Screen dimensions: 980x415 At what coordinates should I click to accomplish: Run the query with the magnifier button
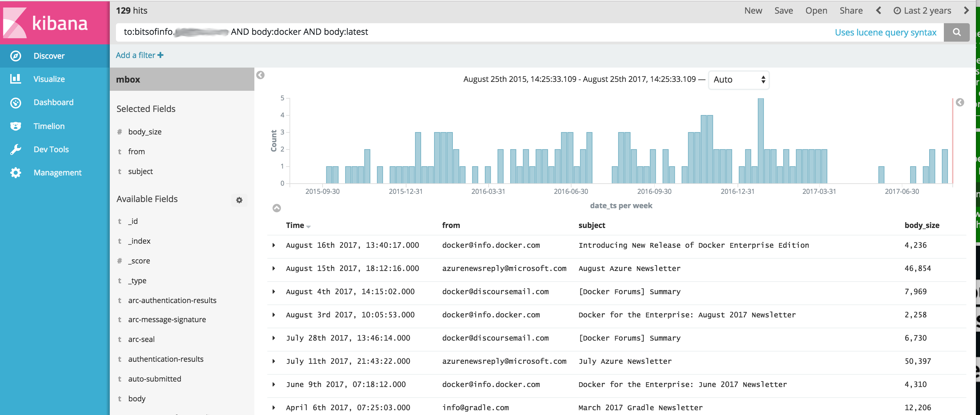[x=956, y=32]
